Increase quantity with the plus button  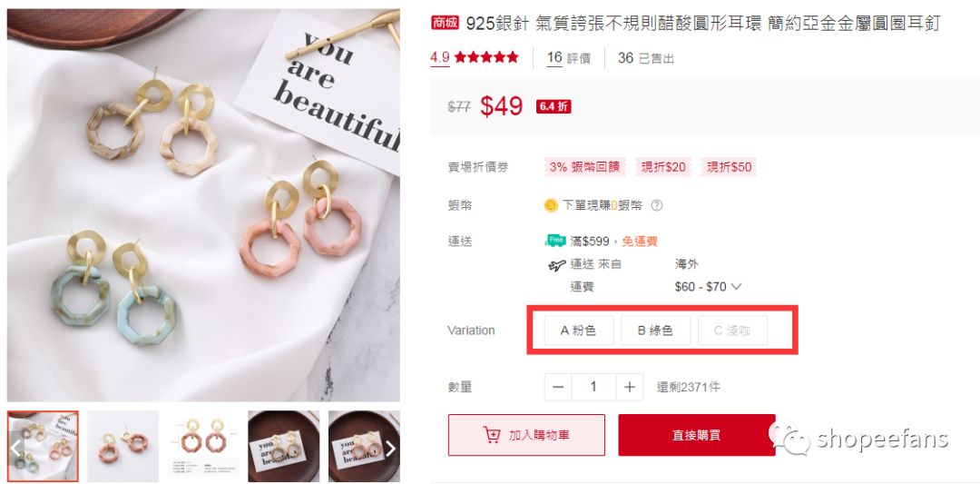pos(630,387)
